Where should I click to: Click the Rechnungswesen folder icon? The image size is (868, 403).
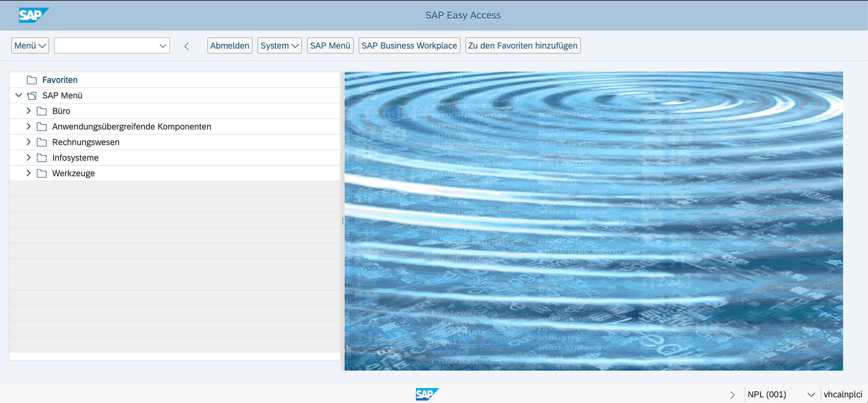click(x=42, y=142)
